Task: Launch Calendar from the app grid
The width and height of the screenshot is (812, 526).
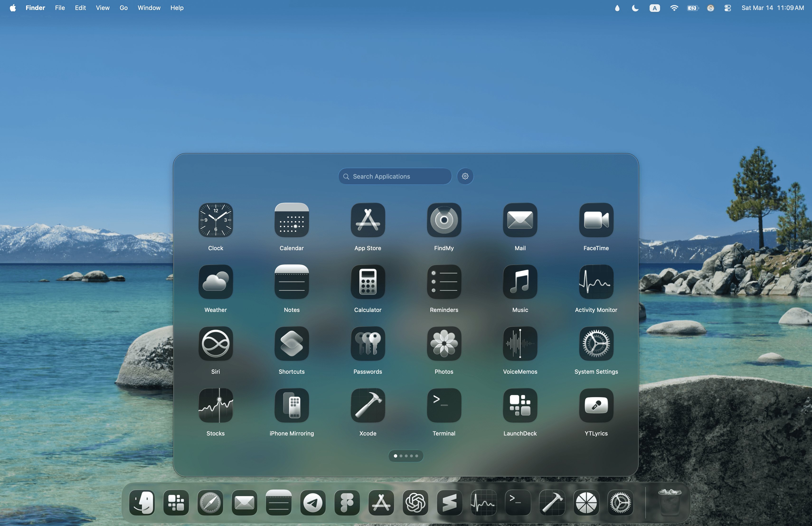Action: pyautogui.click(x=292, y=220)
